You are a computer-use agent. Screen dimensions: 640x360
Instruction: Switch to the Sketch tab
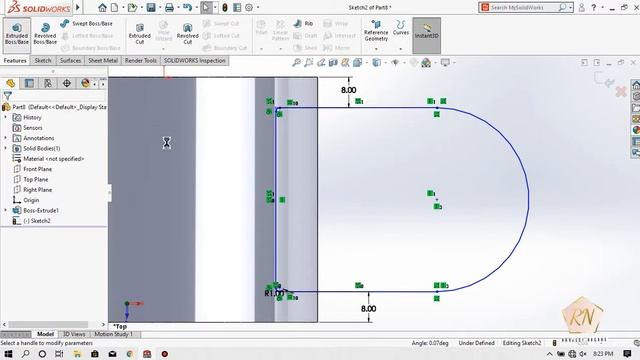[x=42, y=60]
